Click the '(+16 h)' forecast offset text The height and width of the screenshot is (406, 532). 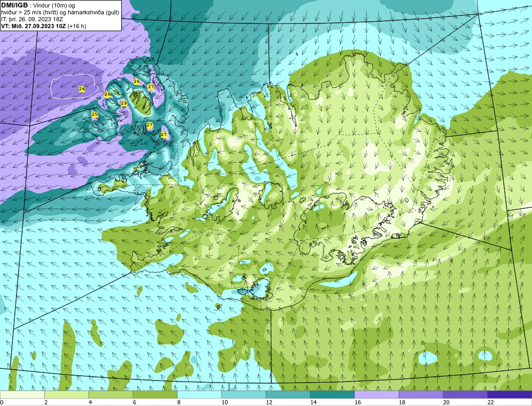tap(77, 26)
